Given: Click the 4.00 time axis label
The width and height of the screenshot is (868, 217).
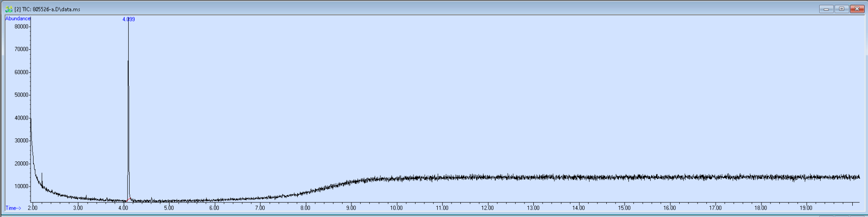Looking at the screenshot, I should pyautogui.click(x=123, y=208).
